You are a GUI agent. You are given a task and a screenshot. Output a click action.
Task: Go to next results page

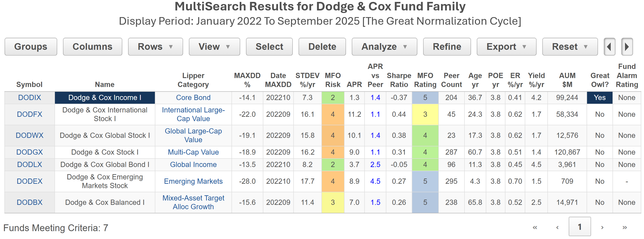click(x=602, y=227)
